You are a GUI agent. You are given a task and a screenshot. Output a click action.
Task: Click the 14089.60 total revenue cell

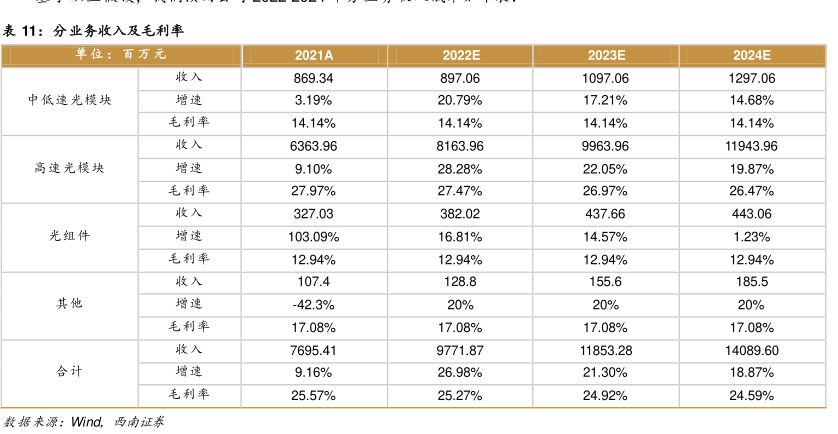click(753, 350)
